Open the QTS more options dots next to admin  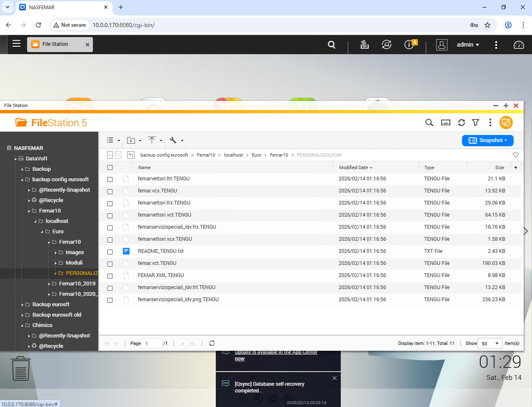[496, 45]
